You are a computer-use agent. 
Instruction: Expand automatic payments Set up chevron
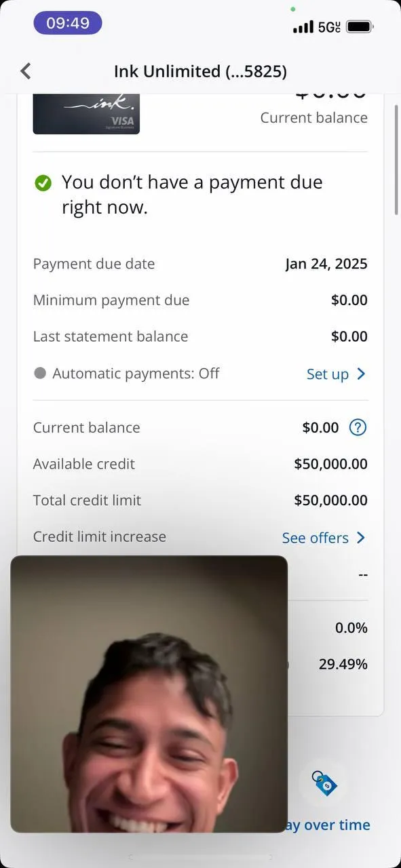coord(361,374)
